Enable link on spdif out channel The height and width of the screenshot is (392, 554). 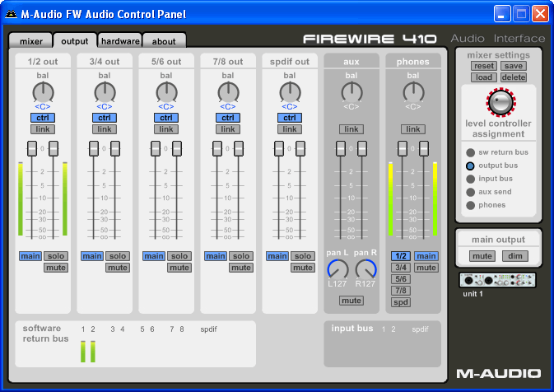(x=290, y=129)
